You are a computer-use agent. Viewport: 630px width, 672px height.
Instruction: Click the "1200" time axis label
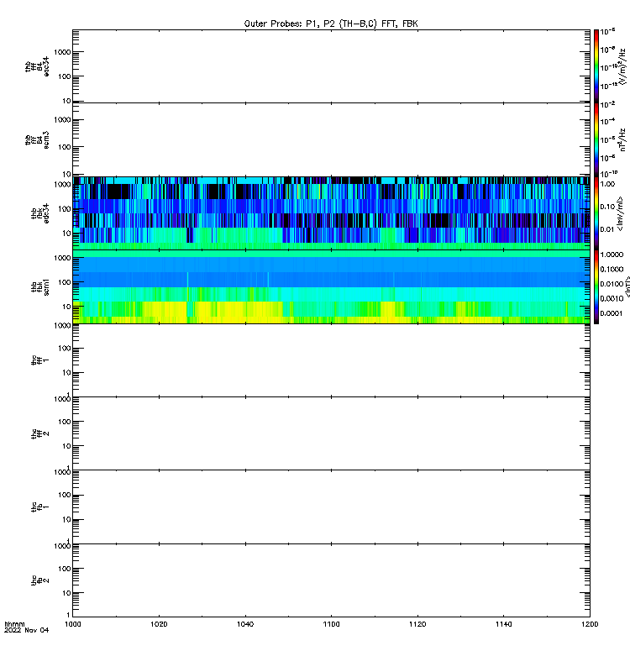[x=591, y=624]
